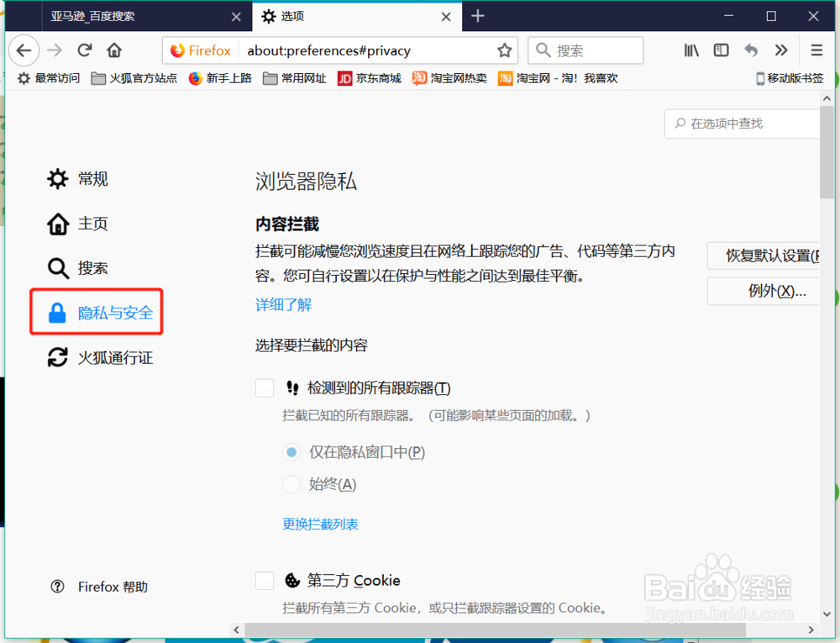Toggle the sidebar panel icon in toolbar
Image resolution: width=840 pixels, height=643 pixels.
[721, 50]
